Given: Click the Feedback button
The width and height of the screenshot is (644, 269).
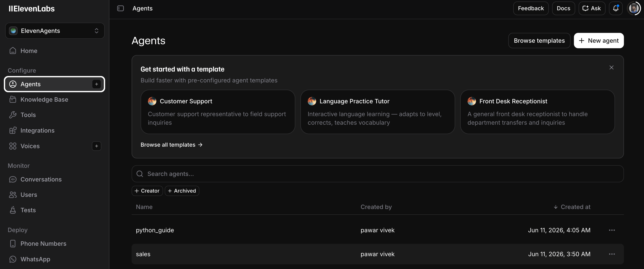Looking at the screenshot, I should coord(531,9).
